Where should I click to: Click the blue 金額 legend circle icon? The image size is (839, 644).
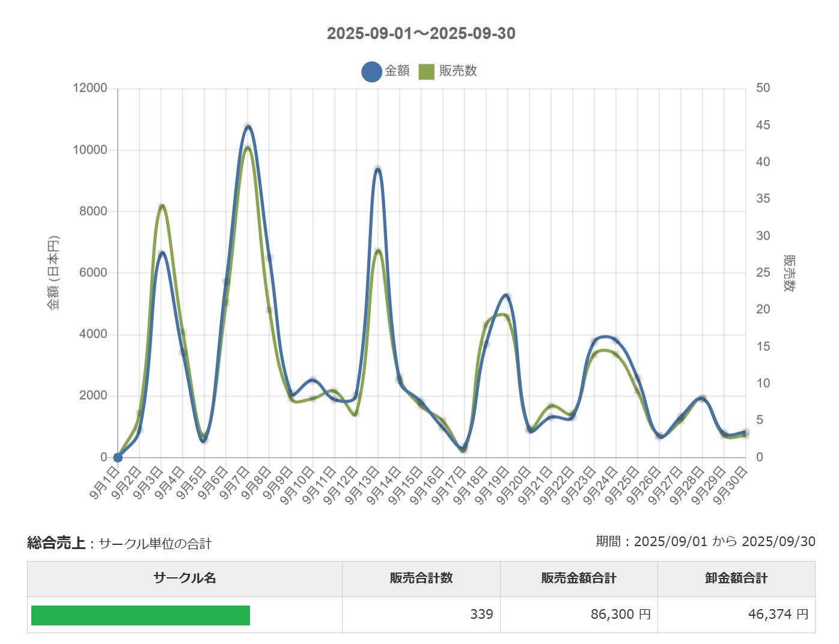point(371,71)
